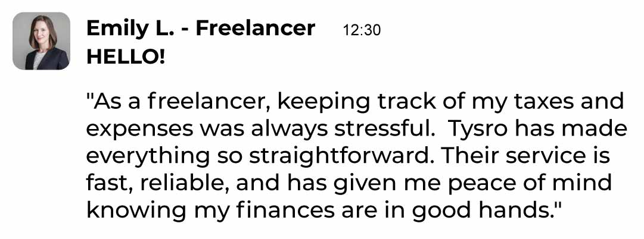This screenshot has height=239, width=644.
Task: Click the bold HELLO! greeting text
Action: 125,57
